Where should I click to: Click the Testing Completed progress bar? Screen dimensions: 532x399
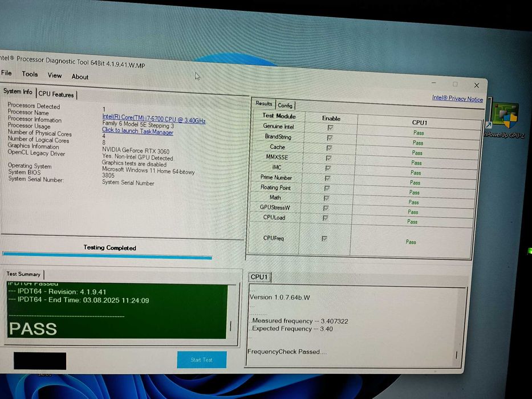(x=107, y=255)
